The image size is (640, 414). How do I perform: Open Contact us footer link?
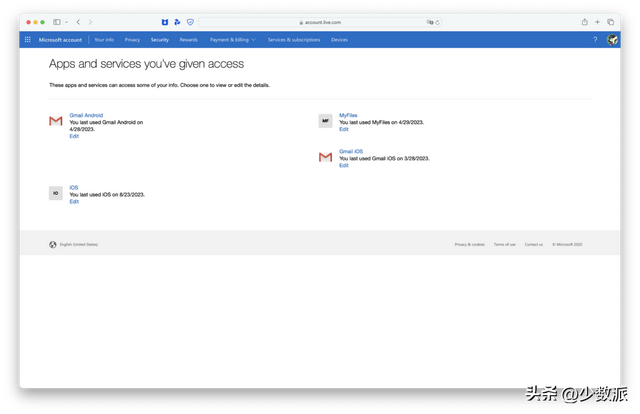coord(534,245)
